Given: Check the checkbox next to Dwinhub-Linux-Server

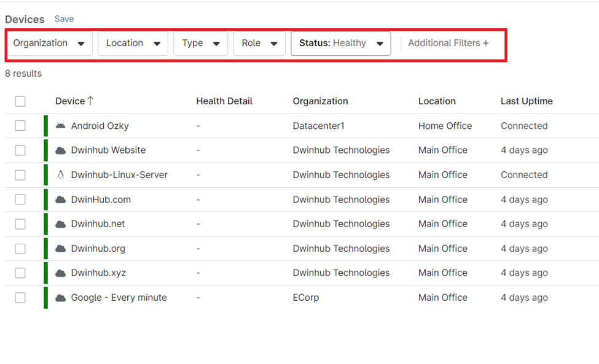Looking at the screenshot, I should click(x=20, y=174).
